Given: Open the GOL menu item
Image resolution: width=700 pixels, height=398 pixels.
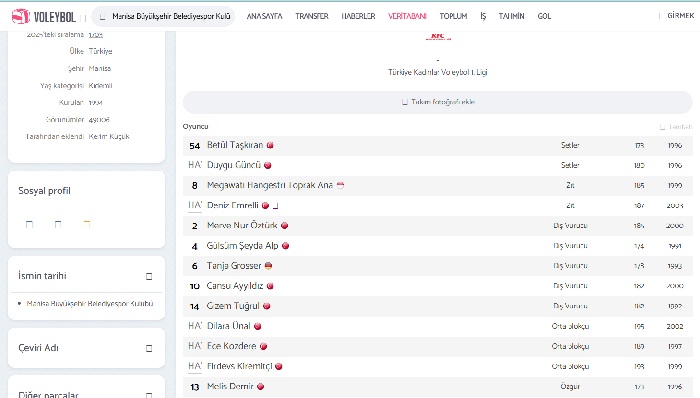Looking at the screenshot, I should click(x=544, y=16).
